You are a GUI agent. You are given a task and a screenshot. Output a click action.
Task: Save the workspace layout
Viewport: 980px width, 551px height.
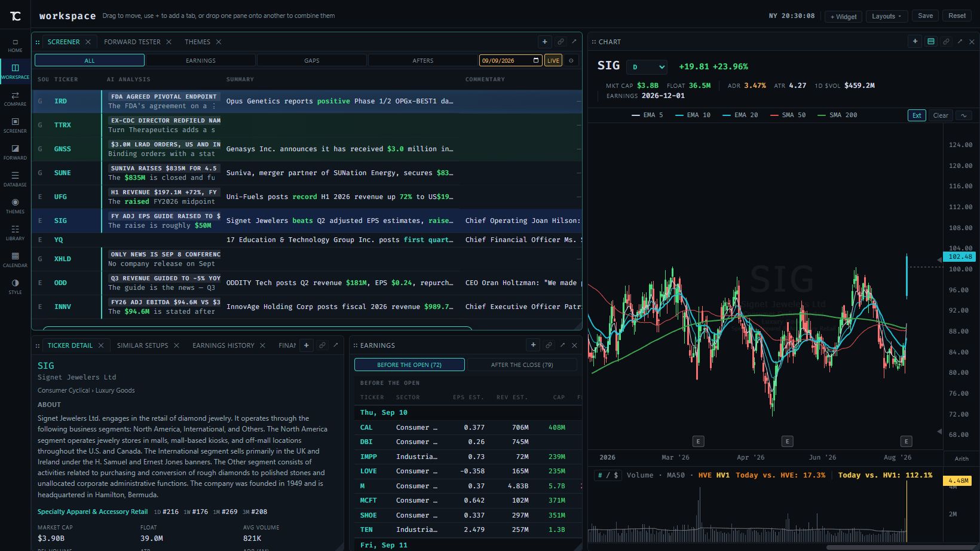(x=925, y=16)
